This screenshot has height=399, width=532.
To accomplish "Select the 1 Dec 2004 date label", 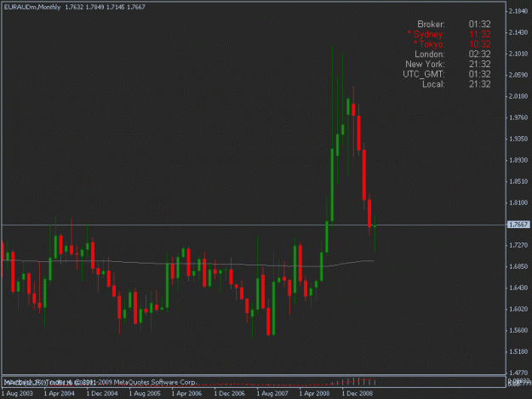I will pos(102,393).
